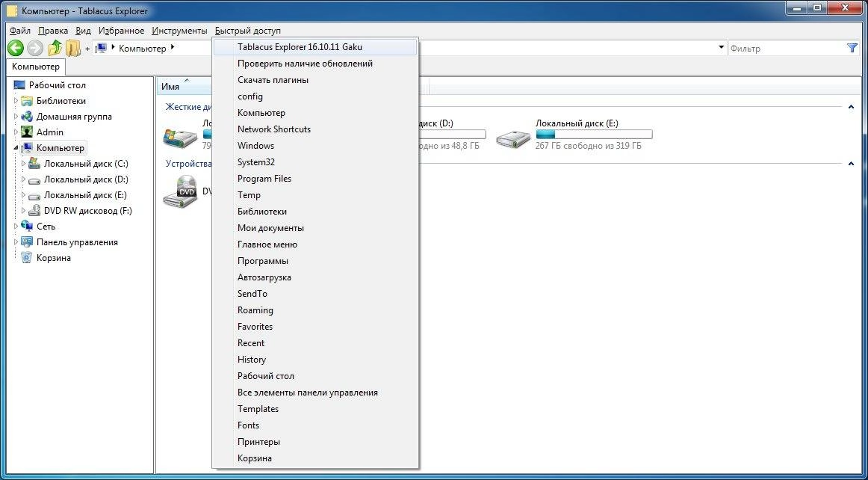Expand the Библиотеки tree node

tap(16, 101)
